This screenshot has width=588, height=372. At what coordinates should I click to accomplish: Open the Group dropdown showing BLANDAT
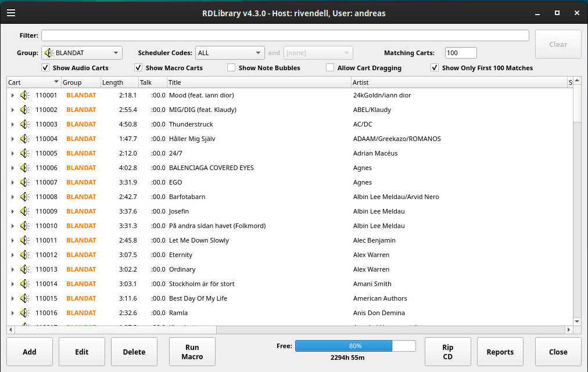82,53
